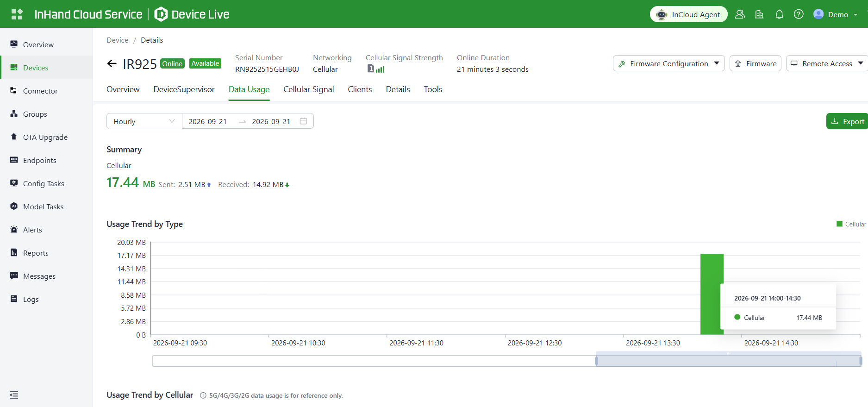Switch to the Cellular Signal tab

pyautogui.click(x=308, y=89)
